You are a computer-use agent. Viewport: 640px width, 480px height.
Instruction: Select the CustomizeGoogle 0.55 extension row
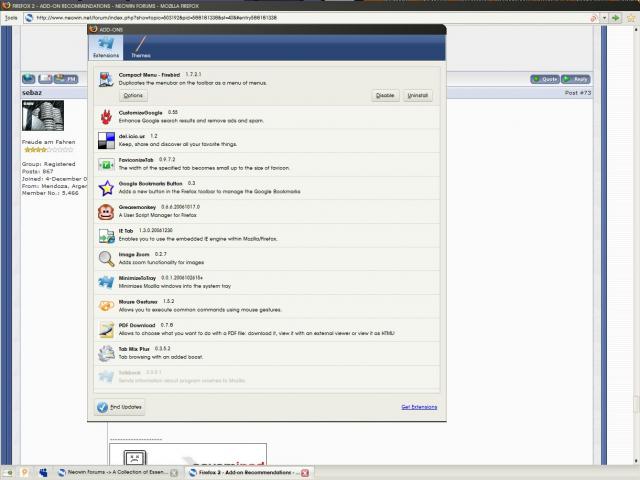pyautogui.click(x=267, y=117)
